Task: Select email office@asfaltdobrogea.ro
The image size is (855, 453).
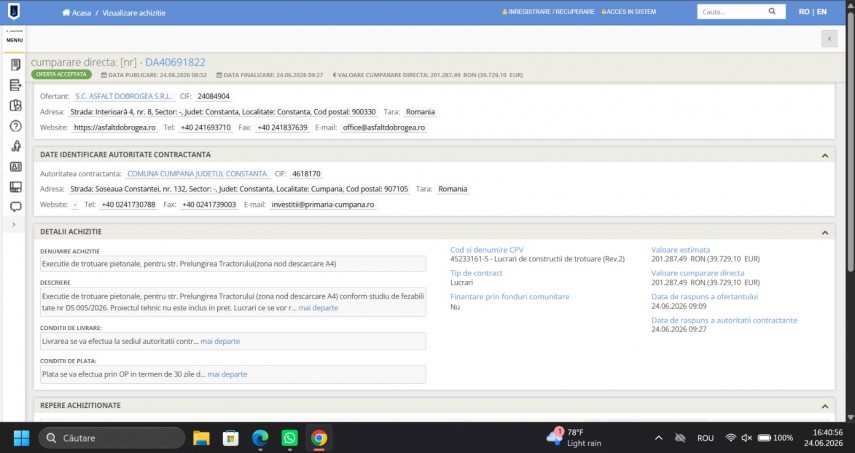Action: pyautogui.click(x=384, y=128)
